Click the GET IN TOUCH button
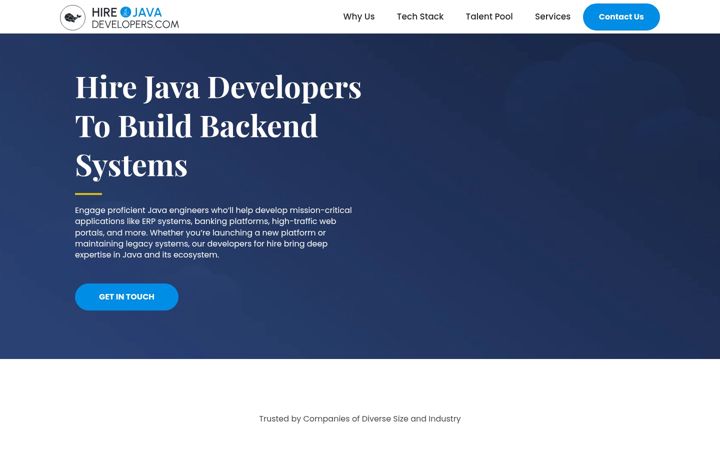 click(127, 297)
